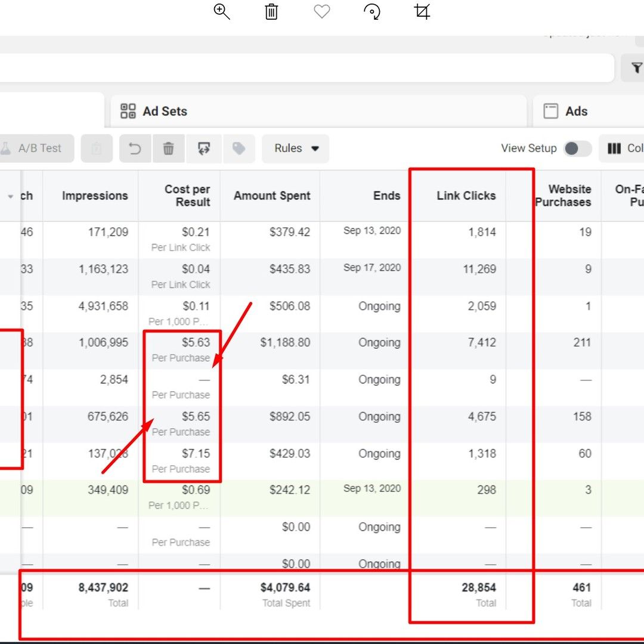This screenshot has width=644, height=644.
Task: Click the Impressions column header
Action: (x=95, y=196)
